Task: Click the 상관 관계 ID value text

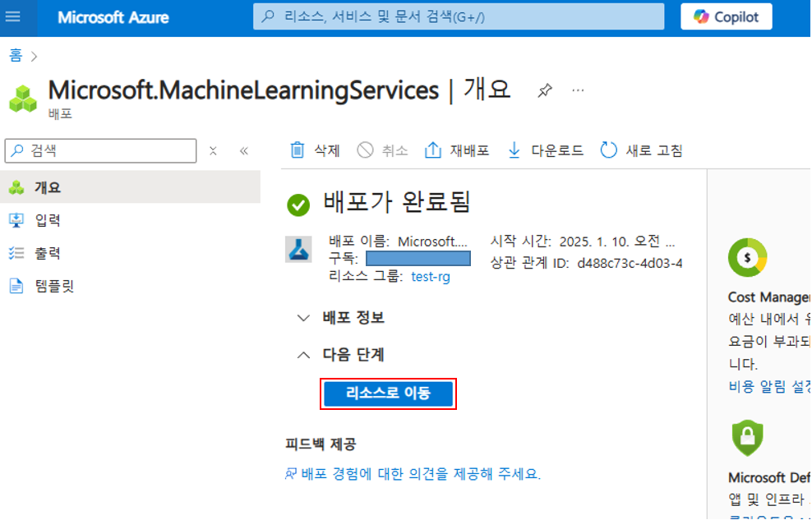Action: coord(630,264)
